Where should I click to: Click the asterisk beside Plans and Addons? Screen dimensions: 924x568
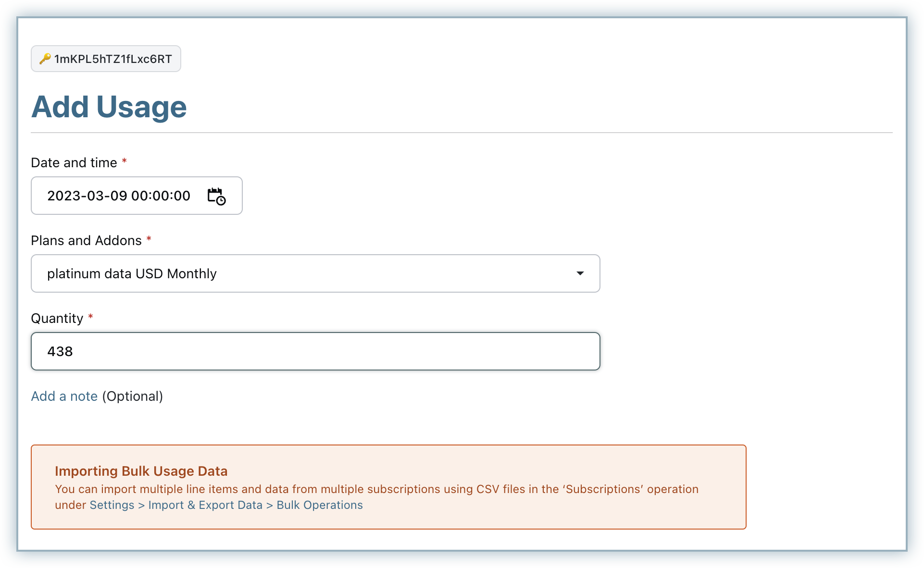click(x=149, y=239)
